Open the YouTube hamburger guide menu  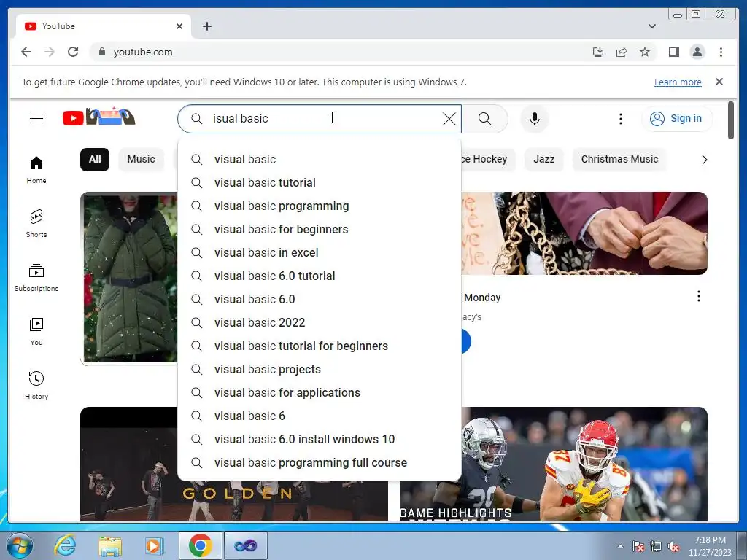[36, 118]
